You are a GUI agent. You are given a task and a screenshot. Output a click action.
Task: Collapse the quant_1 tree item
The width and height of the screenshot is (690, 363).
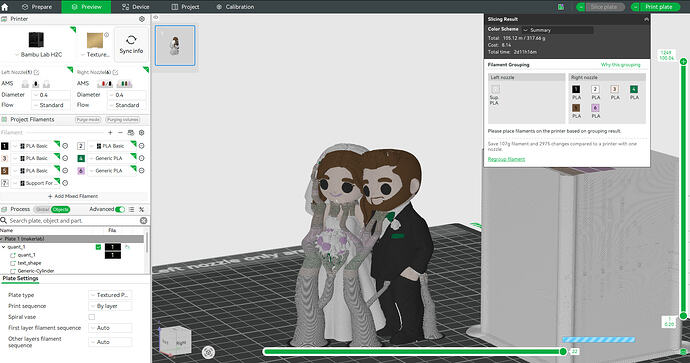pos(4,247)
